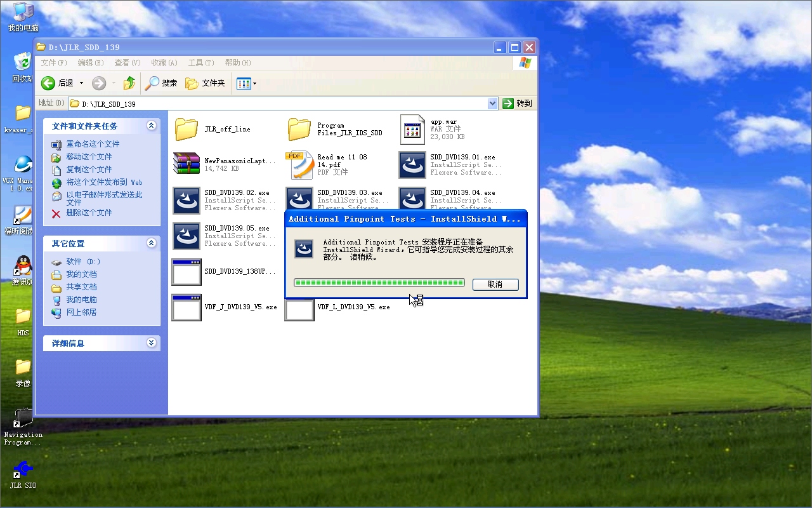Click the Back arrow toolbar button

(48, 83)
